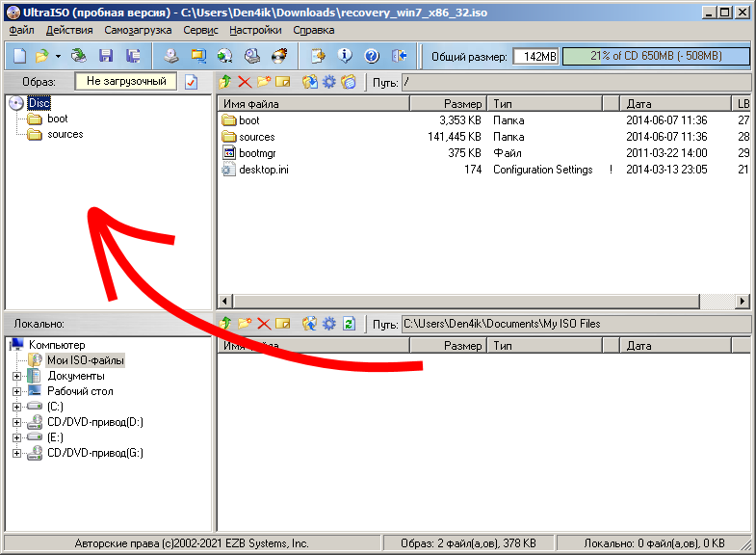Select the Disc root tree node

(x=39, y=103)
